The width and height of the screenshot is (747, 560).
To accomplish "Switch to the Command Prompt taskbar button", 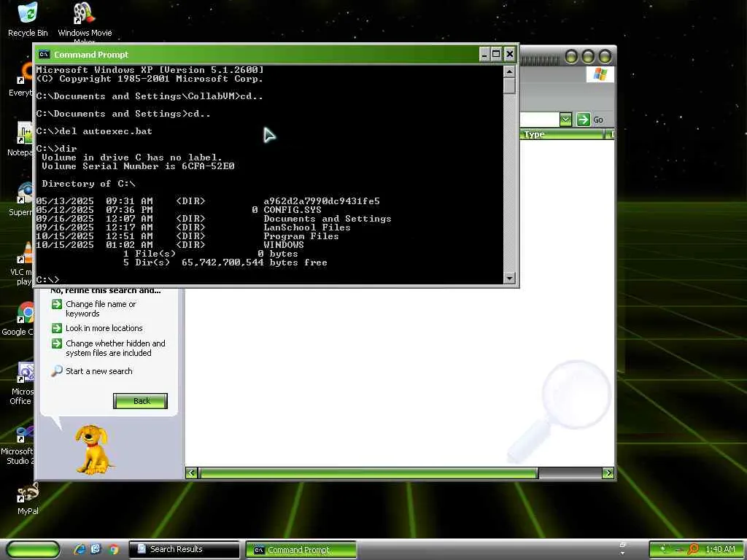I will [301, 550].
